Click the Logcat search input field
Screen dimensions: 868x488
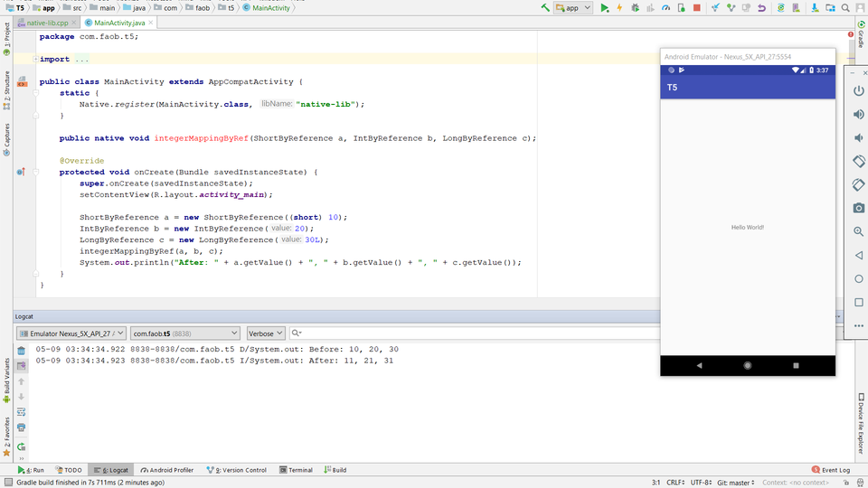point(476,333)
